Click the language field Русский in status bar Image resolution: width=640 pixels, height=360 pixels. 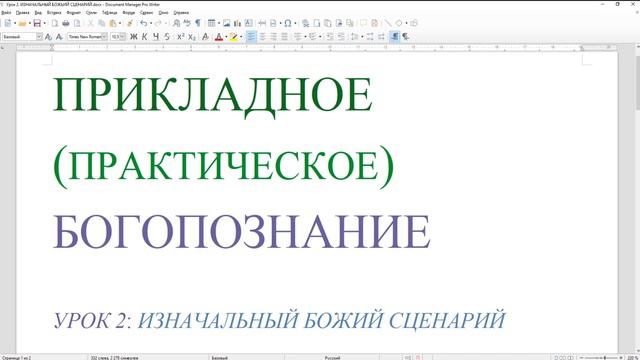click(332, 358)
